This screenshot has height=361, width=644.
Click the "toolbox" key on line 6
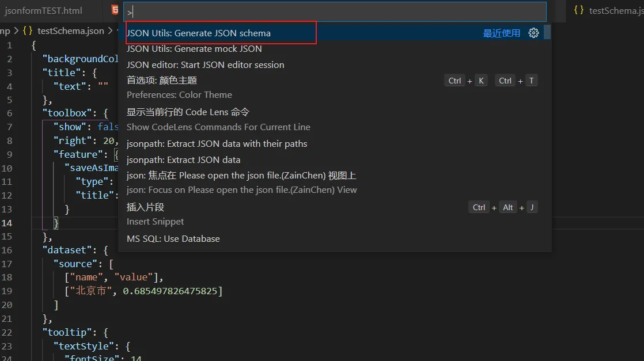tap(67, 113)
